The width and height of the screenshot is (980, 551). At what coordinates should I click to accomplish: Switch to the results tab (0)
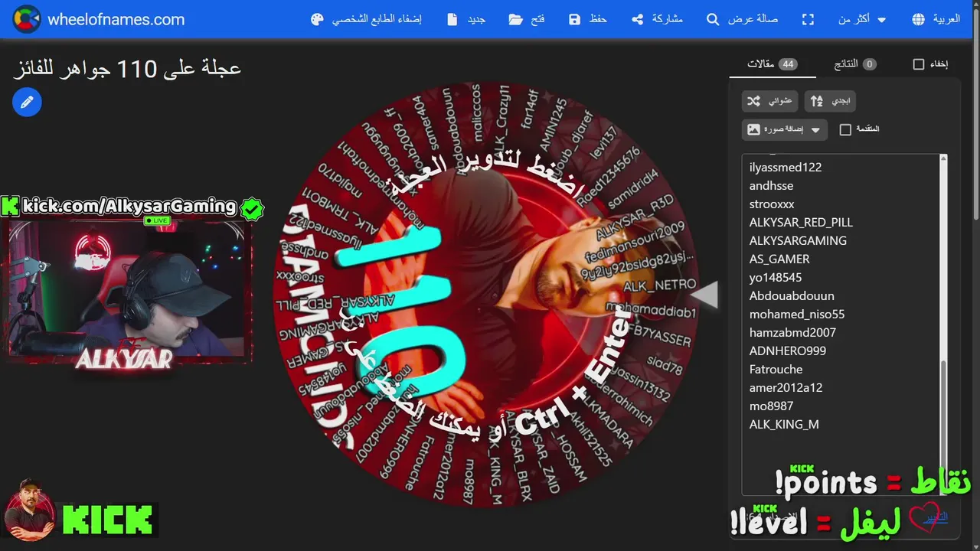tap(855, 64)
